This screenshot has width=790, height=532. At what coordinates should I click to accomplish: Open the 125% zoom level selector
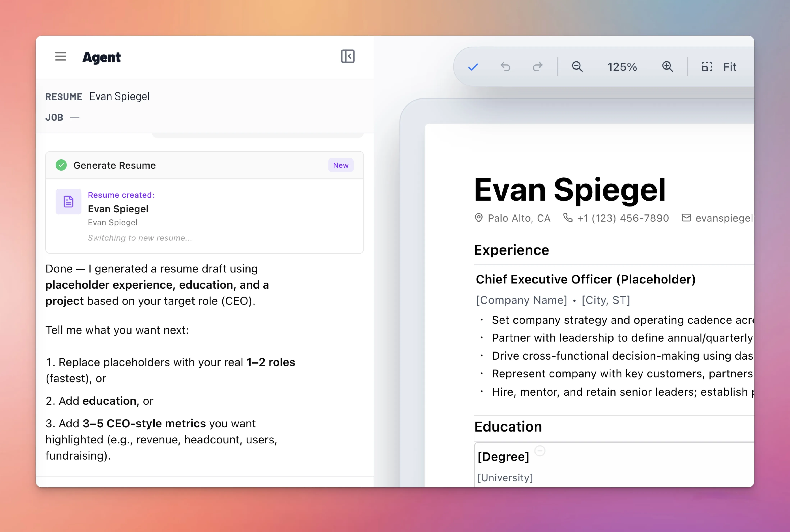pos(622,67)
